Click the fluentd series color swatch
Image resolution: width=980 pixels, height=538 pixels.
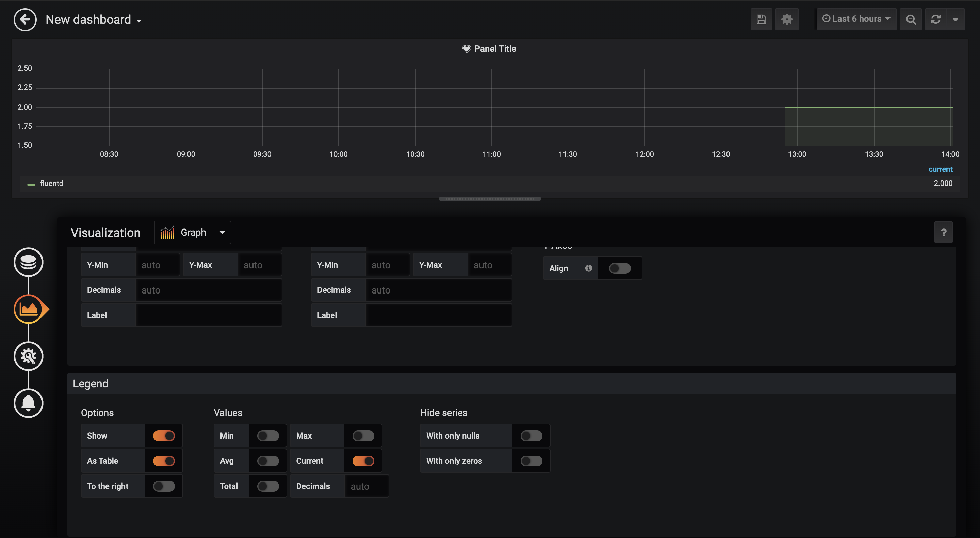click(31, 184)
